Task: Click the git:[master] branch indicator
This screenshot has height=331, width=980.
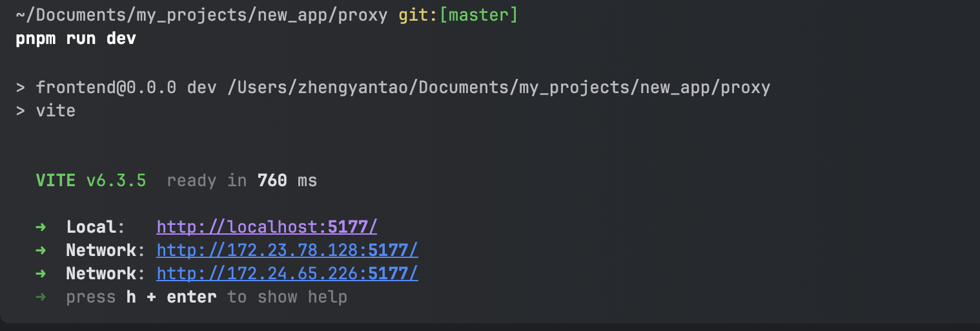Action: [458, 16]
